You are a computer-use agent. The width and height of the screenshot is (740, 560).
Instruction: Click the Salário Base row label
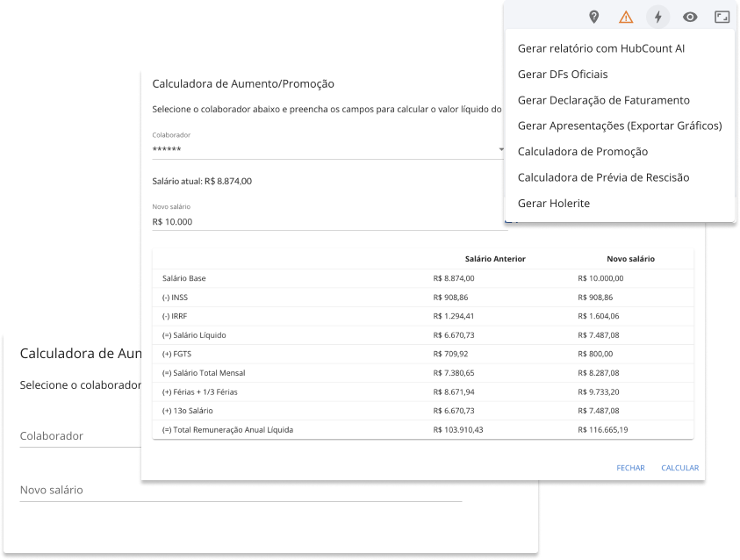click(184, 278)
